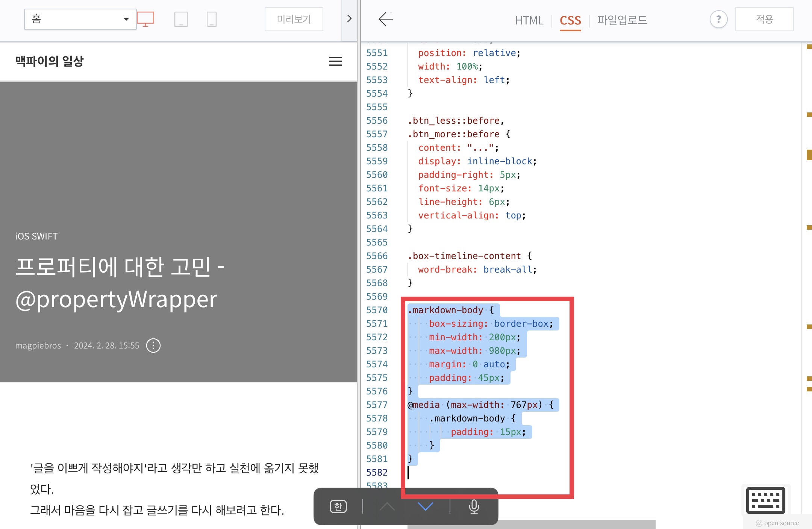Screen dimensions: 812x529
Task: Collapse the preview panel chevron
Action: click(349, 19)
